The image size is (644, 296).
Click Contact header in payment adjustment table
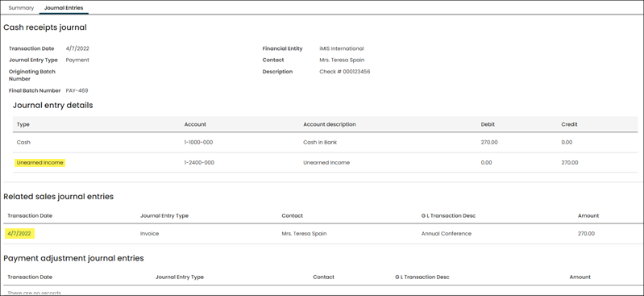tap(323, 277)
